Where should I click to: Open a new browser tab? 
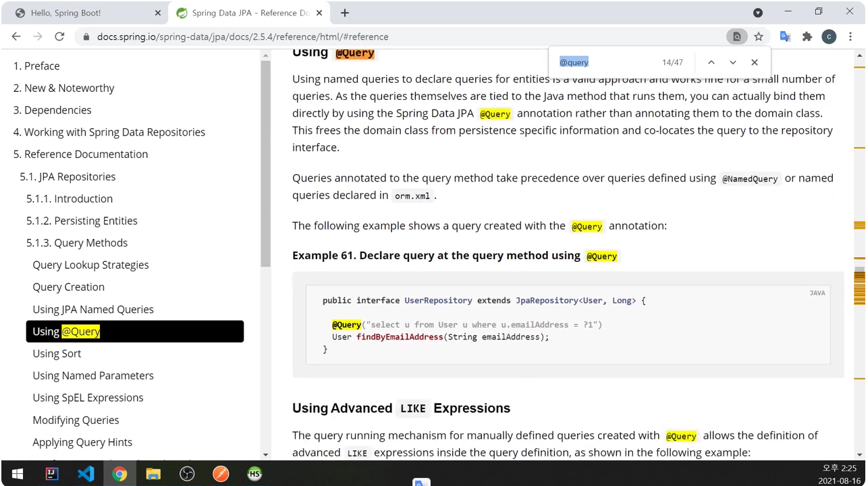click(345, 13)
